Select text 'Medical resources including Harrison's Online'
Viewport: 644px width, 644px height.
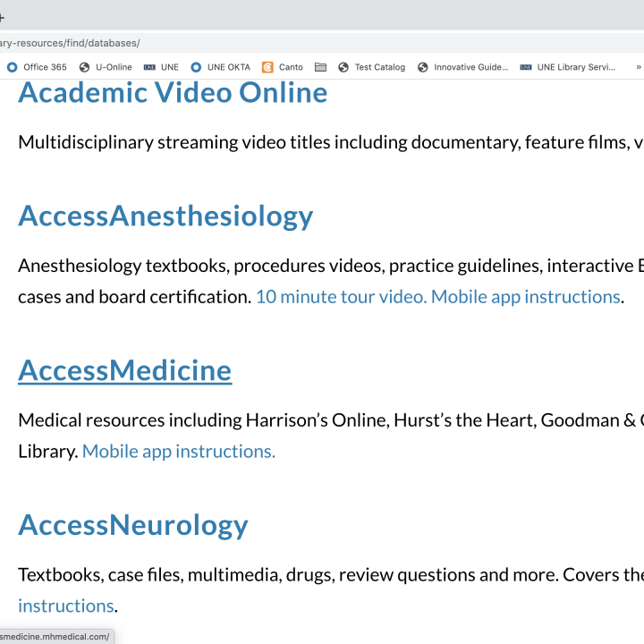203,420
